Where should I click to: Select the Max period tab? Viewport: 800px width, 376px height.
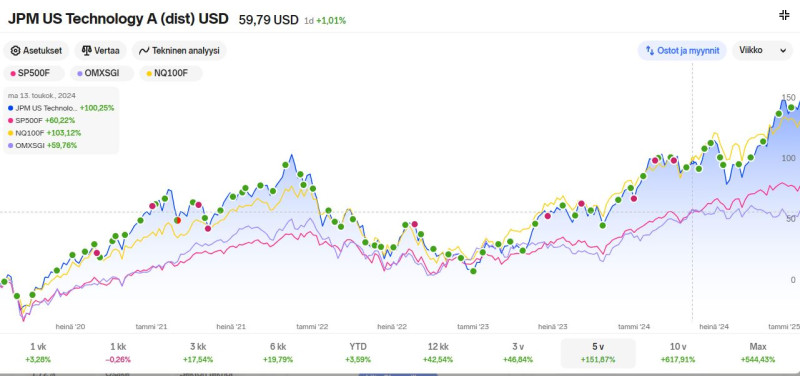(x=758, y=353)
